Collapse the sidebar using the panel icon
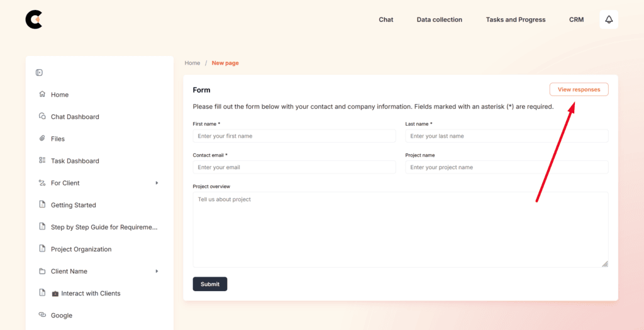Image resolution: width=644 pixels, height=330 pixels. coord(39,73)
